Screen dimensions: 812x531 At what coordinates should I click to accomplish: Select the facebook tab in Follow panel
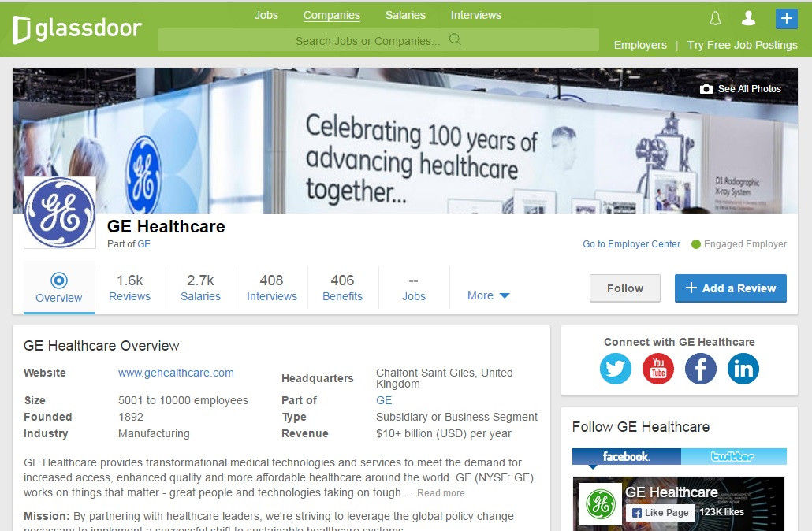(626, 456)
